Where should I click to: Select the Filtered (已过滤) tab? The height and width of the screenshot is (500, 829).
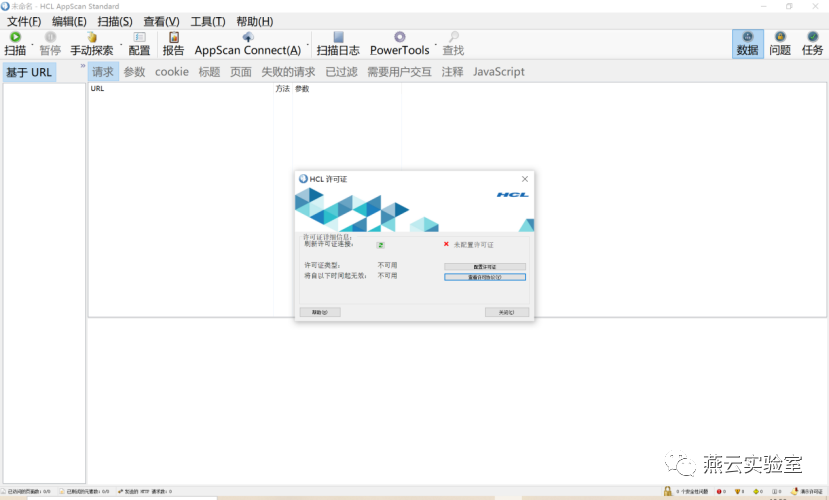[x=341, y=72]
